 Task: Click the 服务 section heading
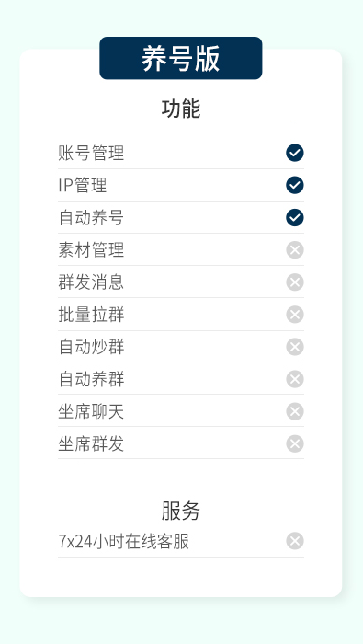181,511
